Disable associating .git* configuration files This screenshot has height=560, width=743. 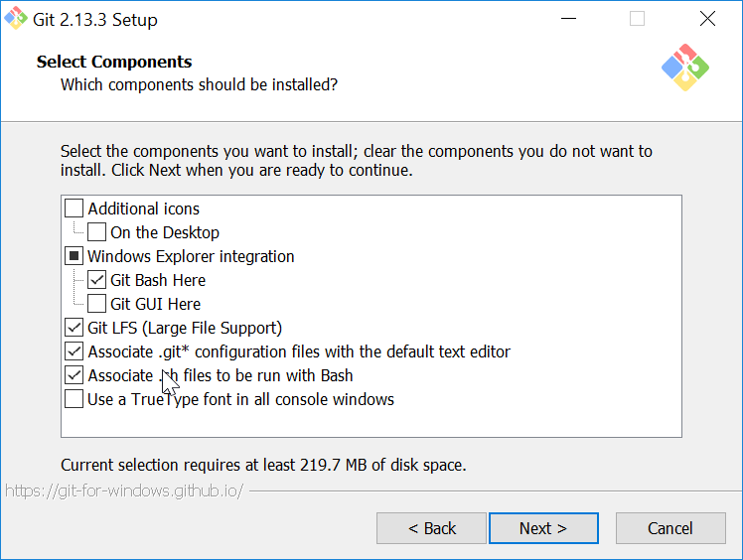pyautogui.click(x=74, y=351)
